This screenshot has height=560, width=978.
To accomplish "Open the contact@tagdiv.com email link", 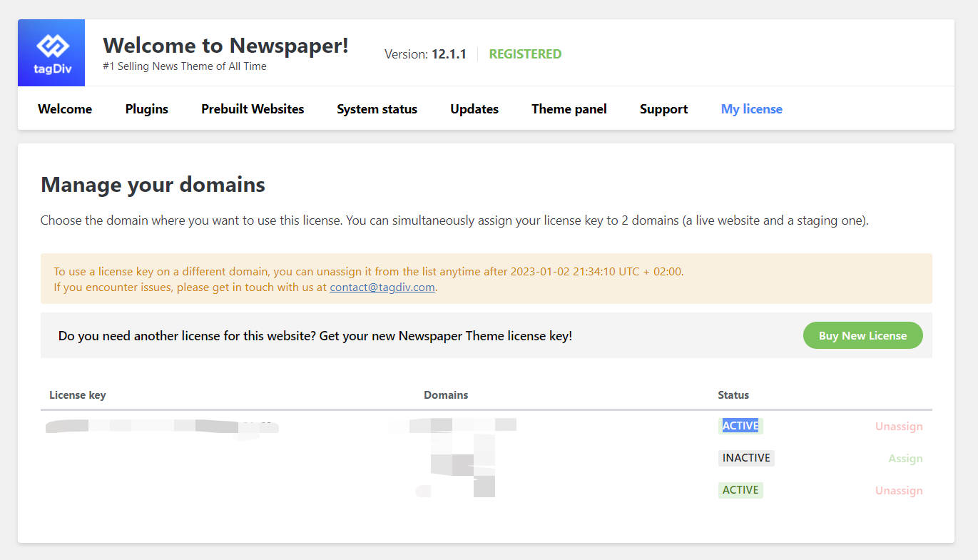I will [x=382, y=287].
